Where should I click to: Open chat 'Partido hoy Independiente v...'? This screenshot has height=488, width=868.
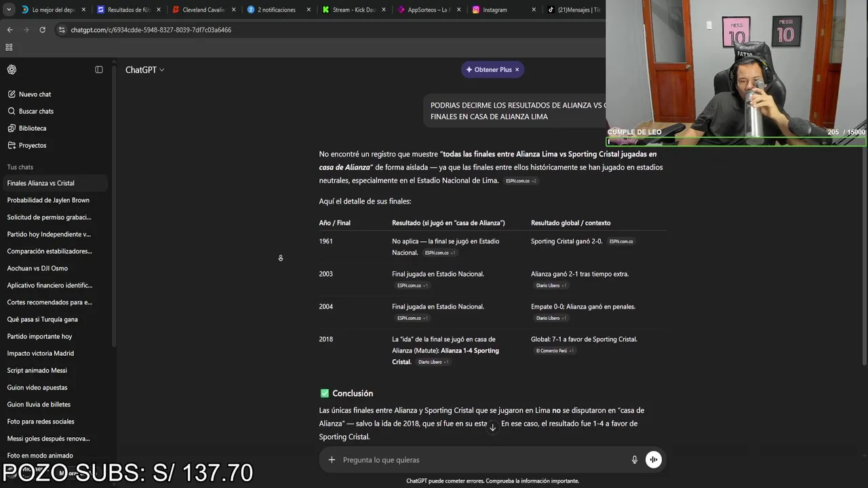pos(54,234)
